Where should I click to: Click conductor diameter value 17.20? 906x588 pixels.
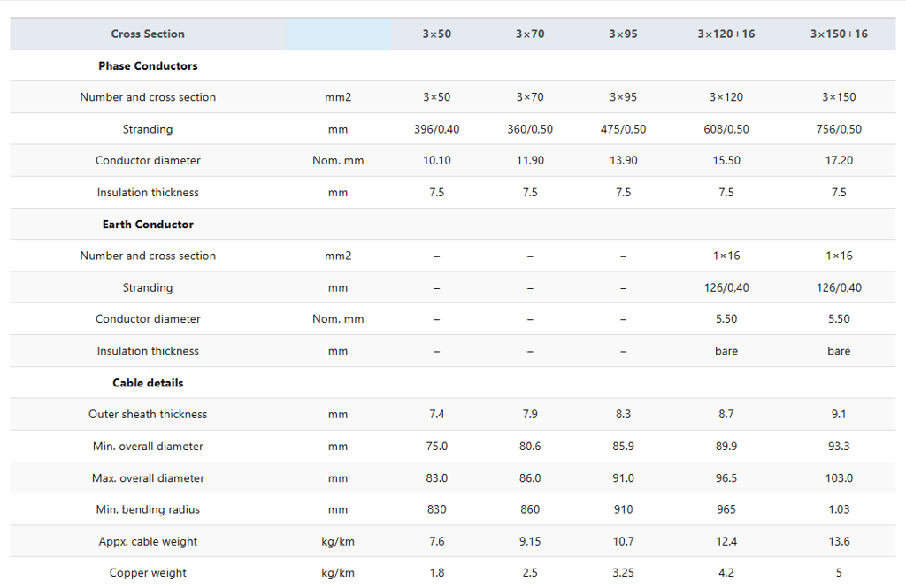tap(839, 161)
